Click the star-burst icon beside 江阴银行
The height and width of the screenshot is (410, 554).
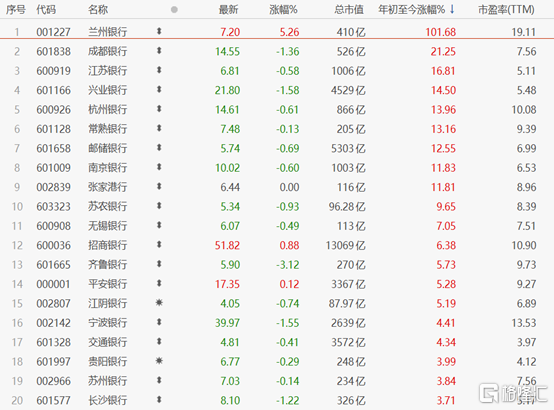[x=159, y=303]
